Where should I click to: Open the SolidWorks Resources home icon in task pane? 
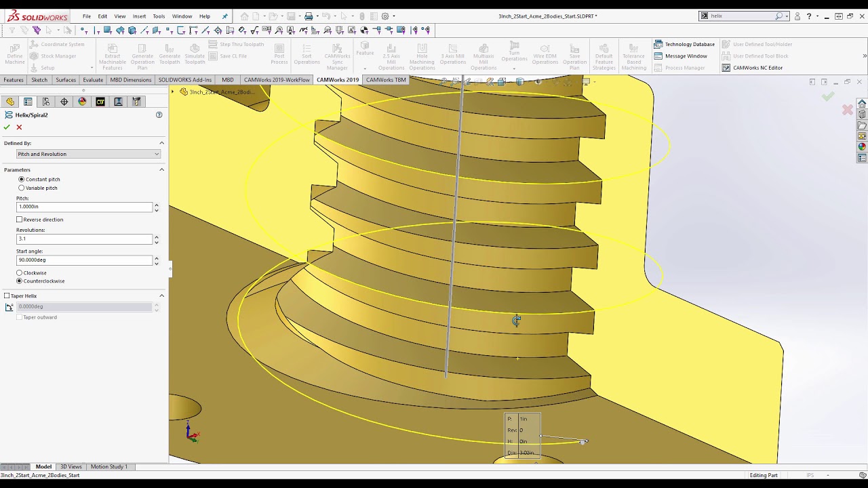tap(862, 104)
